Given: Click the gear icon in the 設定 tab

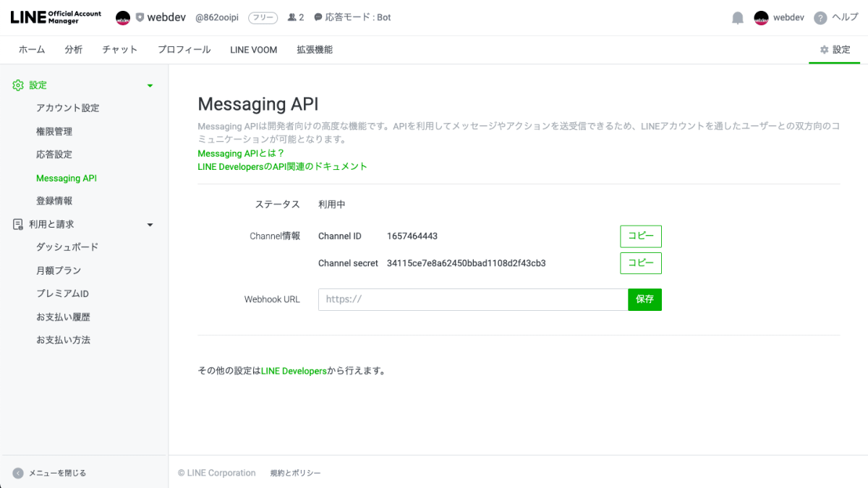Looking at the screenshot, I should tap(824, 50).
